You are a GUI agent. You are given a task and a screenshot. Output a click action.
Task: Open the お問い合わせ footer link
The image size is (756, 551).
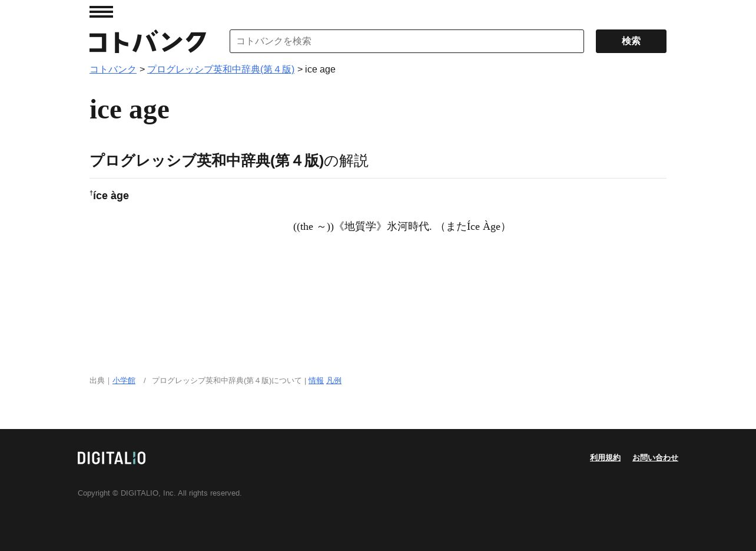[x=655, y=458]
